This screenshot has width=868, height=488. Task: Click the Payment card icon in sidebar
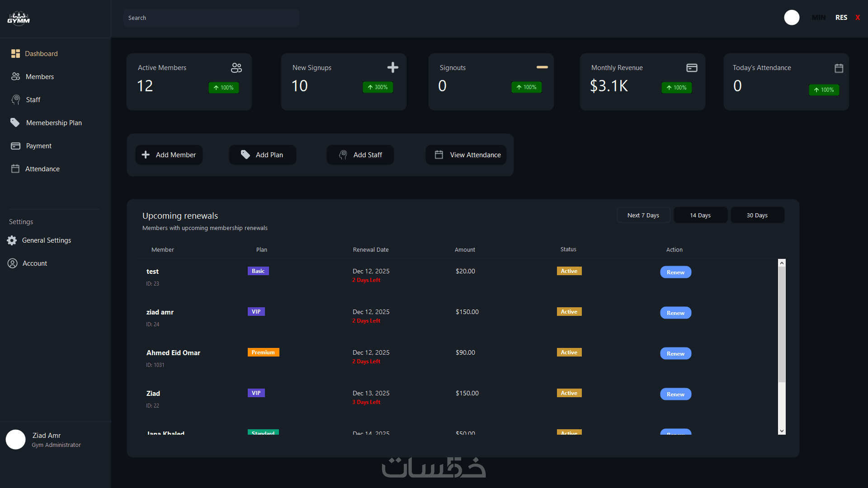(15, 146)
